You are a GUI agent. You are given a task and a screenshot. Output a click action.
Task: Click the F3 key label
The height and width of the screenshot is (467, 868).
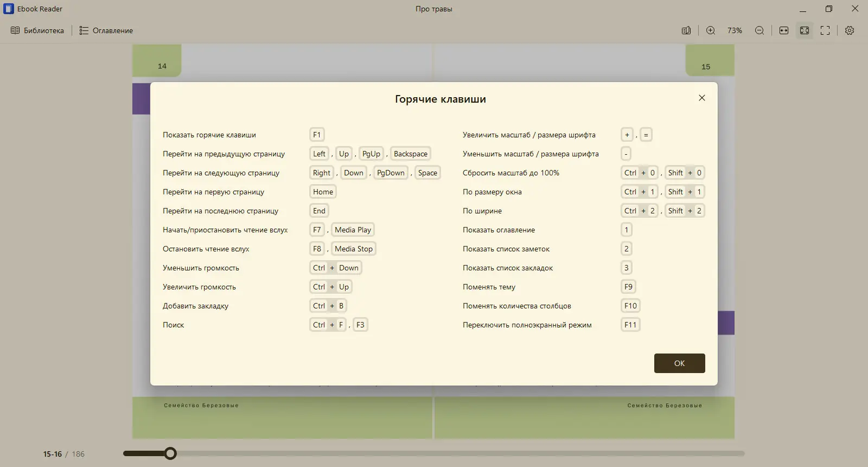pos(360,325)
